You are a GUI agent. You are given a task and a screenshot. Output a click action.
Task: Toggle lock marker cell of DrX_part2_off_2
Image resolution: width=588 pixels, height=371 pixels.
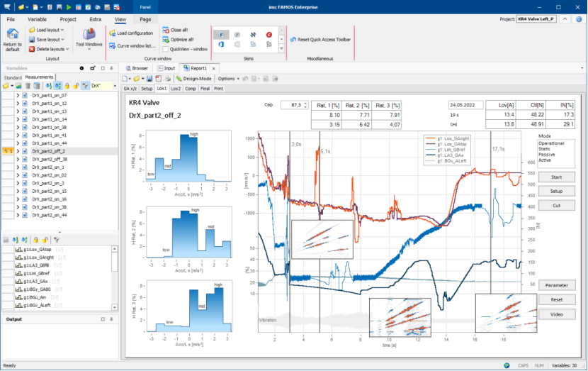tap(8, 151)
